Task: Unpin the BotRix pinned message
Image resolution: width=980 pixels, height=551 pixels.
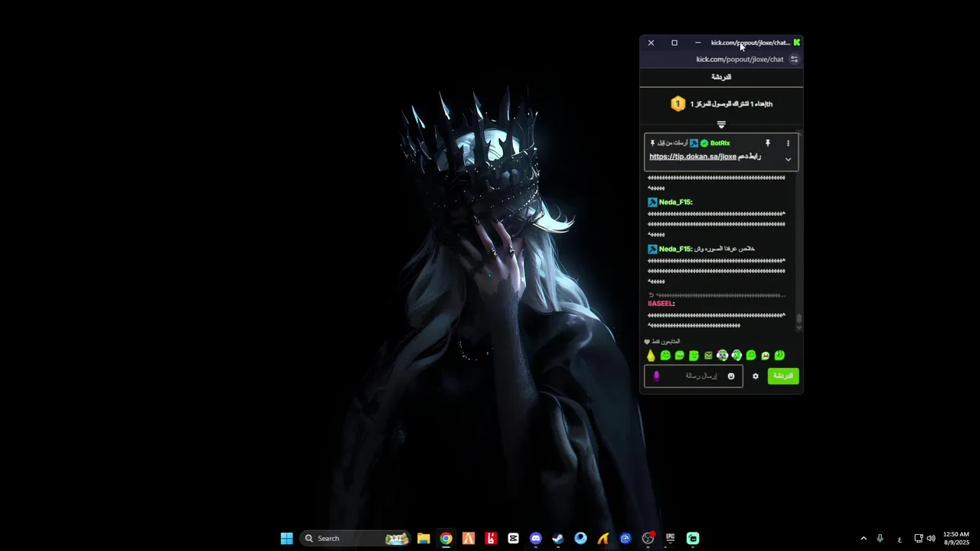Action: coord(768,143)
